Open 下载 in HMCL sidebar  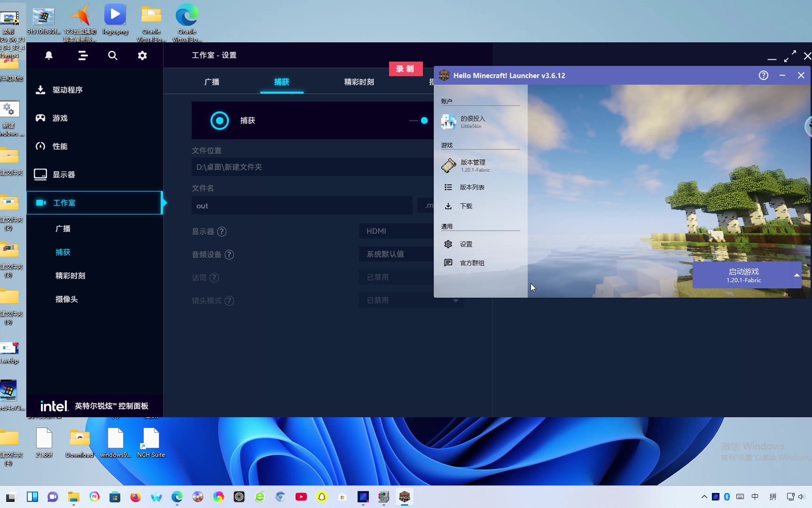tap(480, 206)
